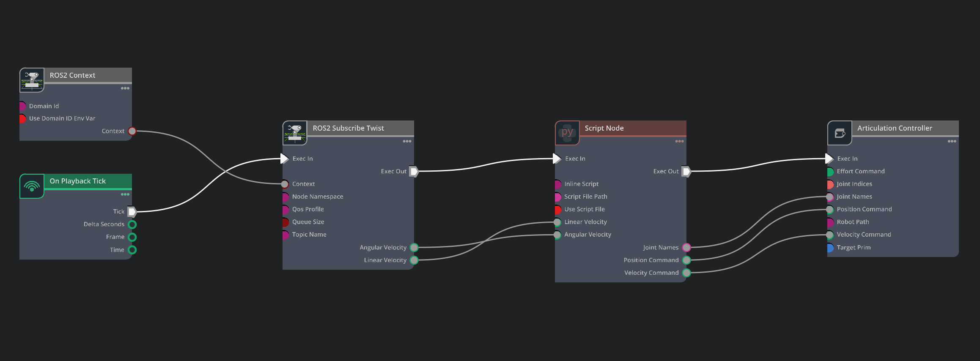980x361 pixels.
Task: Click Position Command output port on Script Node
Action: [x=686, y=260]
